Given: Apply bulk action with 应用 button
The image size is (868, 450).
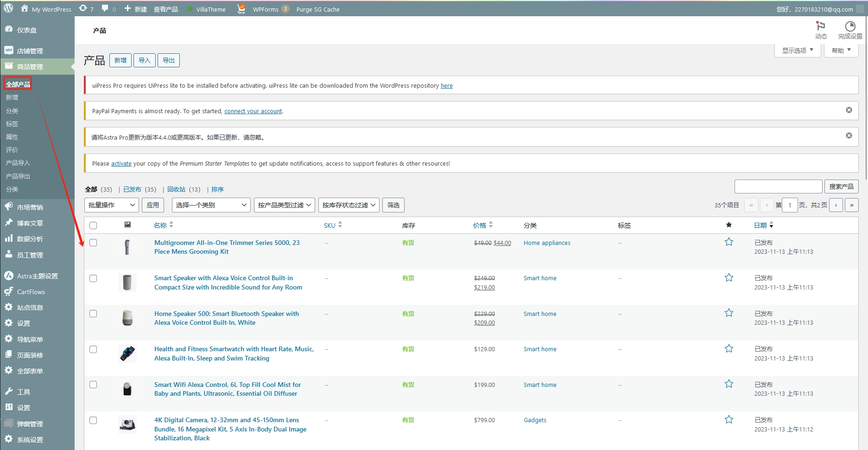Looking at the screenshot, I should point(153,205).
